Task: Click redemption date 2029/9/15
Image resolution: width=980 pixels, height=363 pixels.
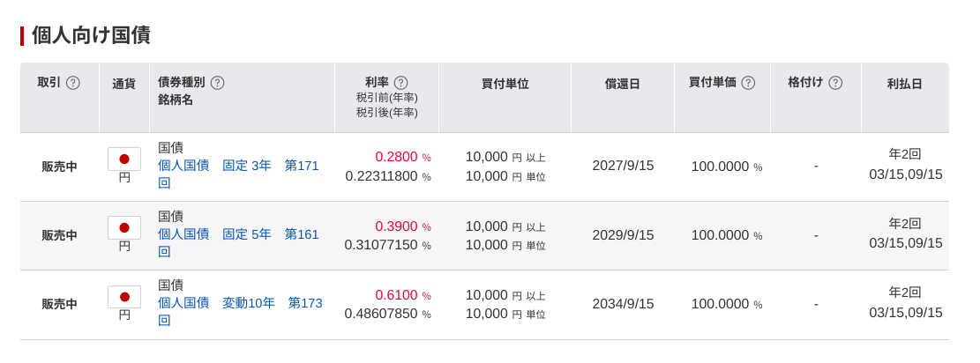Action: click(x=623, y=235)
